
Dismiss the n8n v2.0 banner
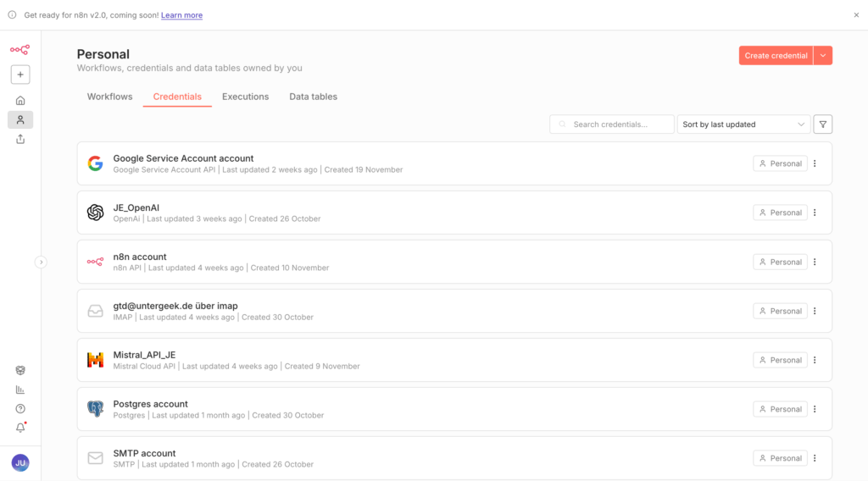tap(856, 15)
